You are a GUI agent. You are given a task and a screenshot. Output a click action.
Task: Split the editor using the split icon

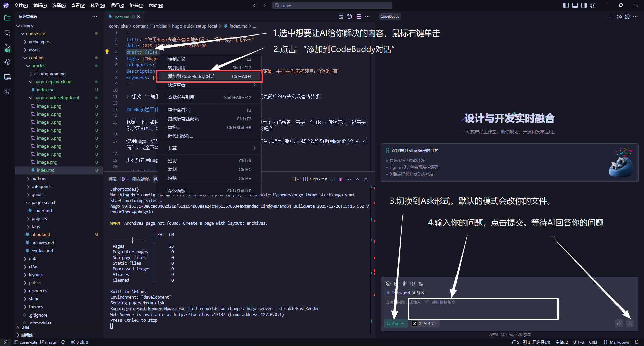pos(359,16)
